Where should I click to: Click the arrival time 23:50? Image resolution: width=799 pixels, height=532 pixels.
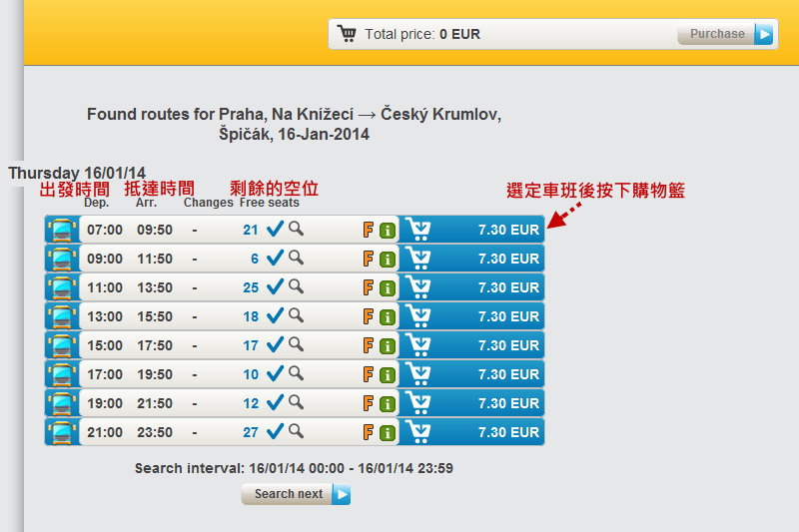pos(155,433)
